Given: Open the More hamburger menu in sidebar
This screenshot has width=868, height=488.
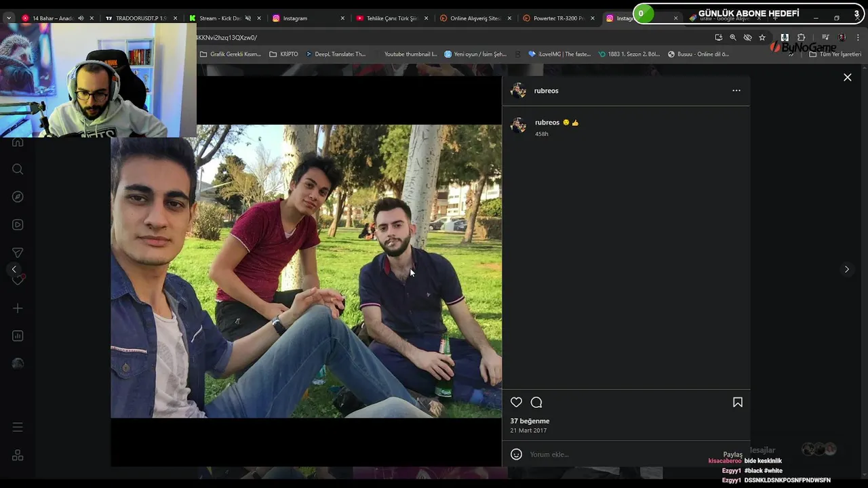Looking at the screenshot, I should 18,427.
